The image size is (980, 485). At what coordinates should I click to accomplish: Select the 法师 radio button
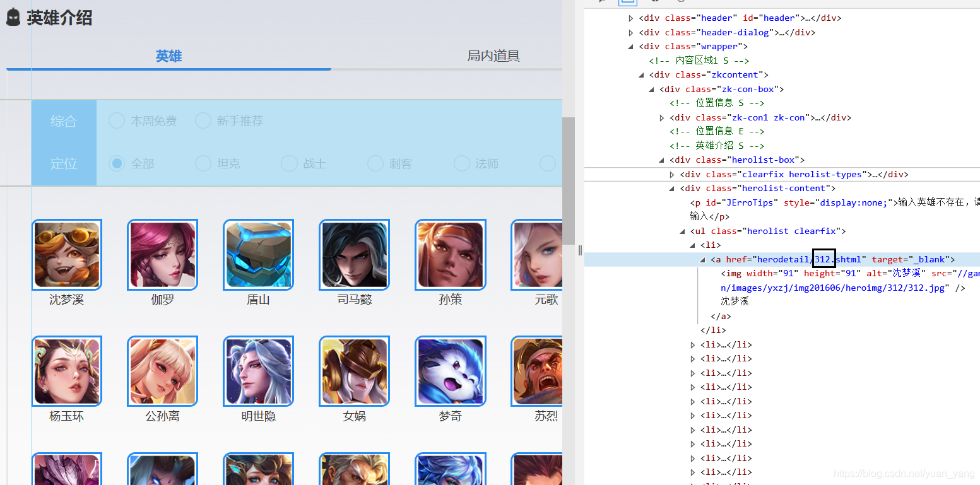click(x=461, y=163)
